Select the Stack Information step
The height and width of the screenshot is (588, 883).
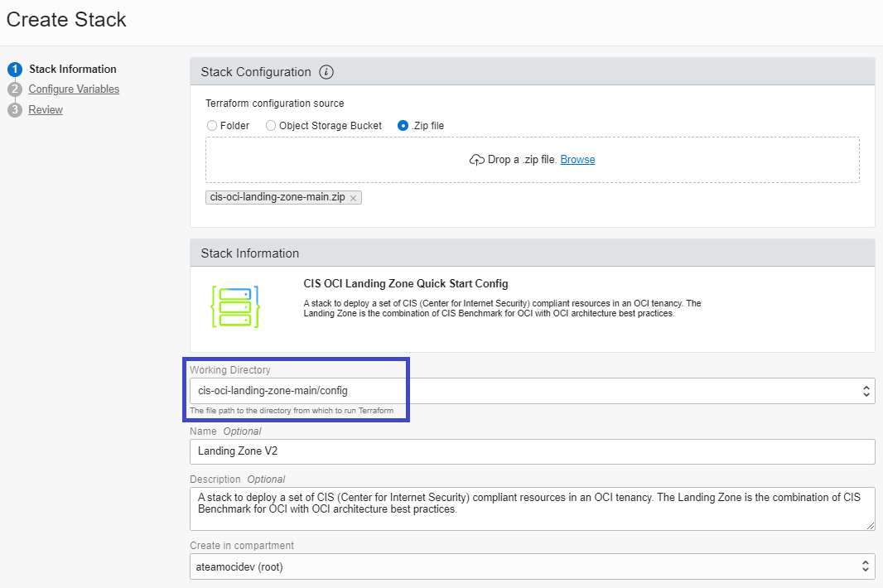click(x=73, y=70)
